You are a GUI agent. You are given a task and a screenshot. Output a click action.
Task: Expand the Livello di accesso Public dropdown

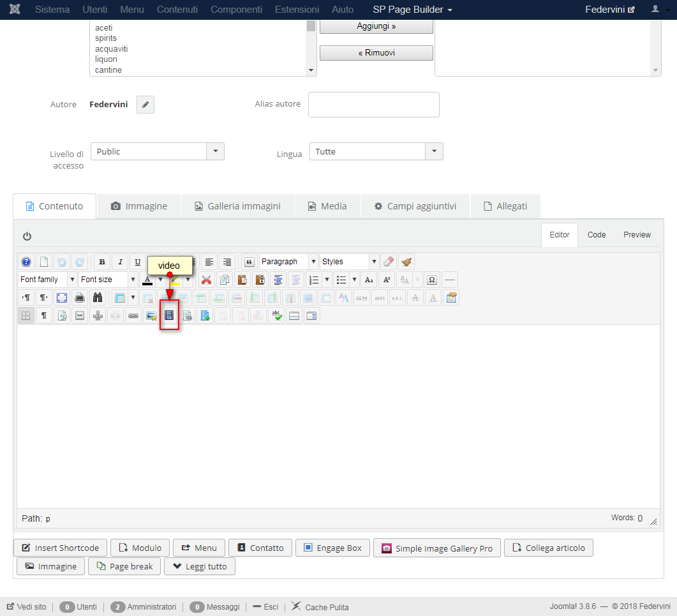pyautogui.click(x=158, y=152)
